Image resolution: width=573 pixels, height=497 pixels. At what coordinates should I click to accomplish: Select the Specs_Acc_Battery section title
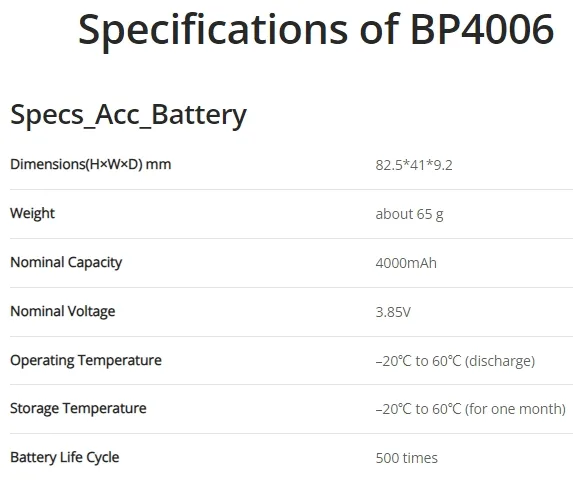pos(128,115)
